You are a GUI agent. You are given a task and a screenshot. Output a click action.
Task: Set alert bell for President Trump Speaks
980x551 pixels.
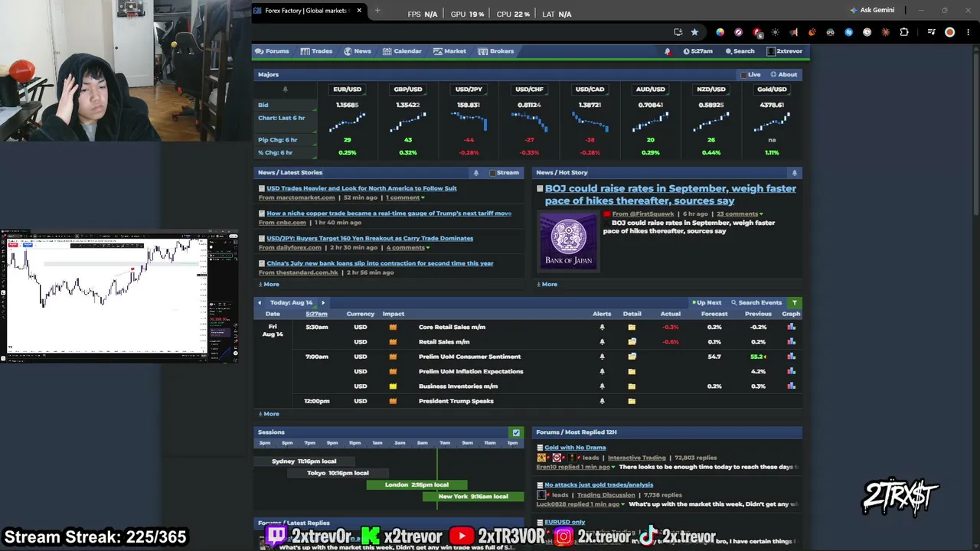coord(602,401)
